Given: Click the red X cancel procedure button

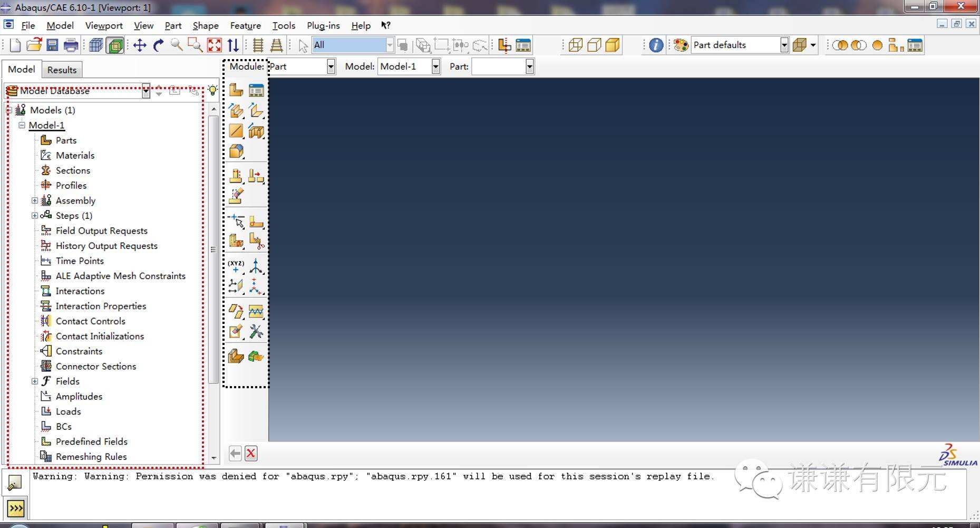Looking at the screenshot, I should [x=251, y=454].
